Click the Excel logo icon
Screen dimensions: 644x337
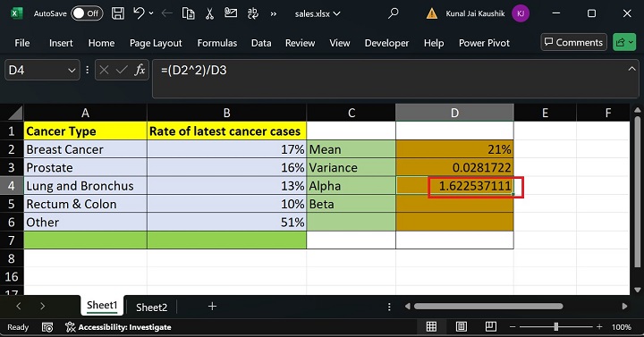pyautogui.click(x=16, y=13)
